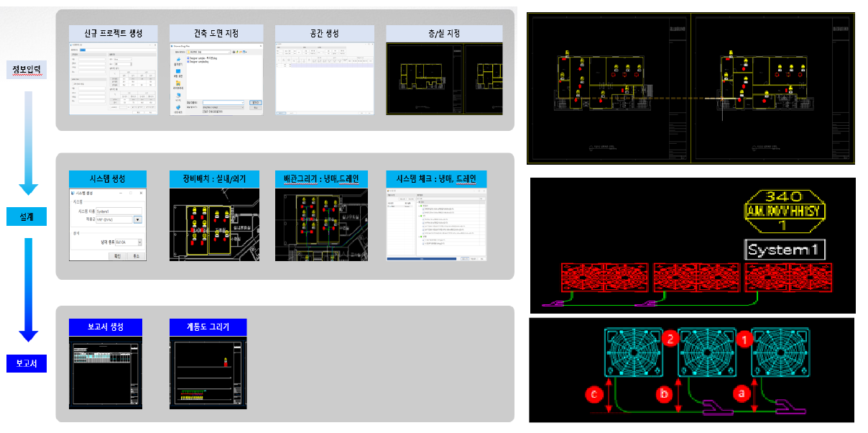Select the 건축 도면 지정 step header
This screenshot has width=868, height=433.
[216, 33]
